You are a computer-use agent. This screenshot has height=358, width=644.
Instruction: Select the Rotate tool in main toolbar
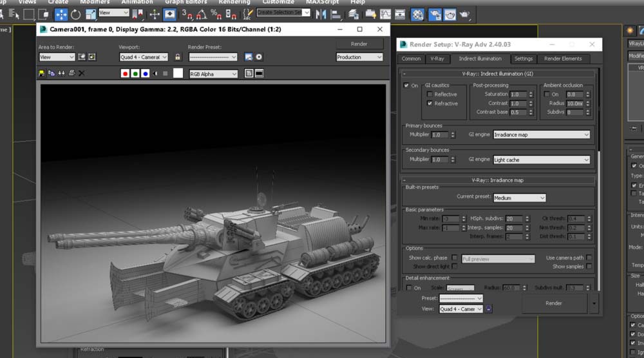(x=75, y=15)
